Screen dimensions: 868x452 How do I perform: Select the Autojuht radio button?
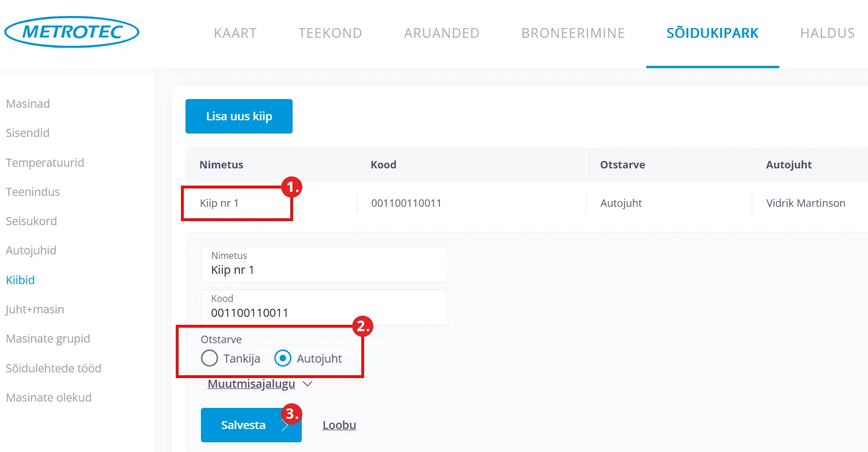283,358
